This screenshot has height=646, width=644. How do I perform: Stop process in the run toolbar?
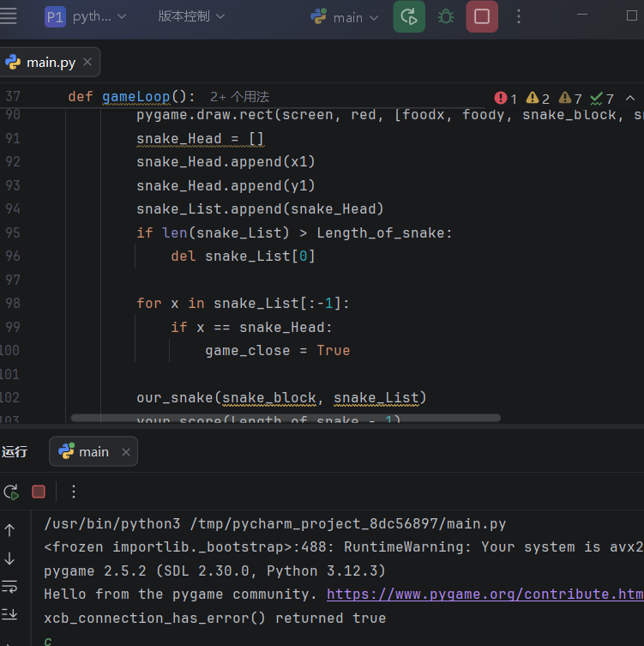39,492
